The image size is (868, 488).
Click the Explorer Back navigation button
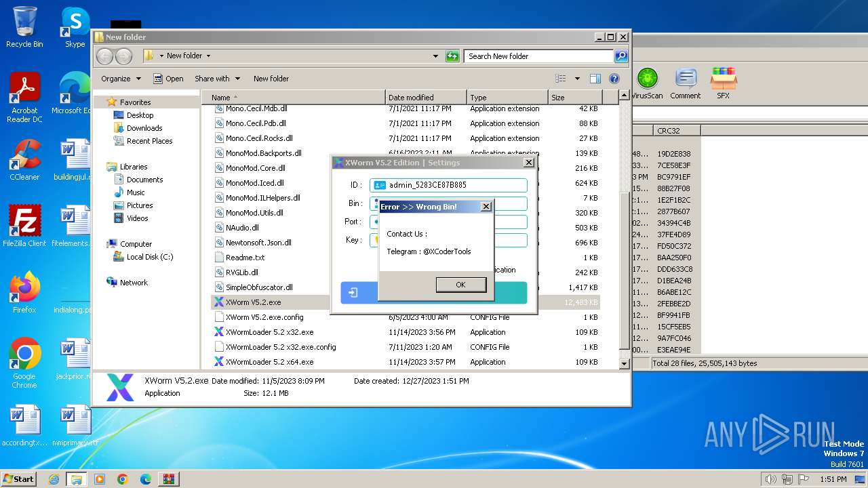tap(105, 56)
